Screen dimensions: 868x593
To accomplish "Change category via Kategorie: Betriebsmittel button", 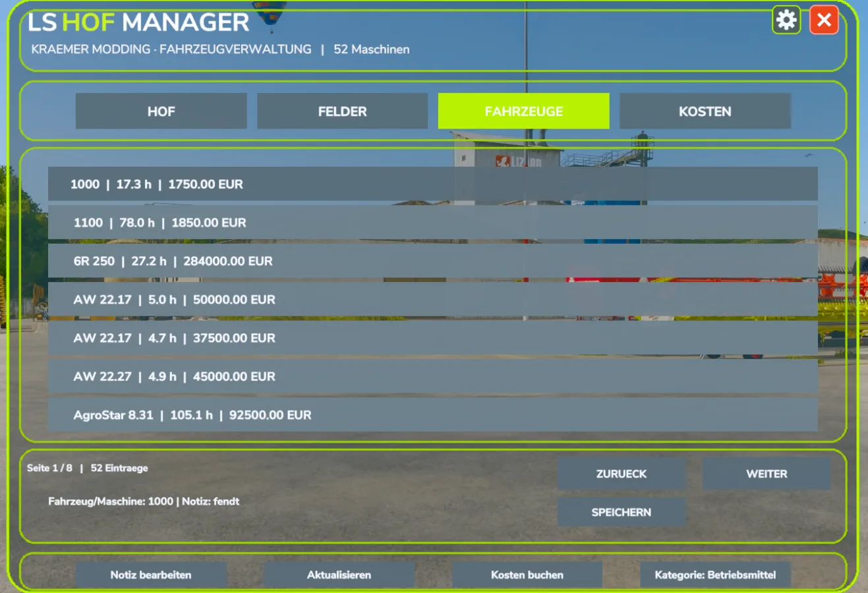I will 715,575.
